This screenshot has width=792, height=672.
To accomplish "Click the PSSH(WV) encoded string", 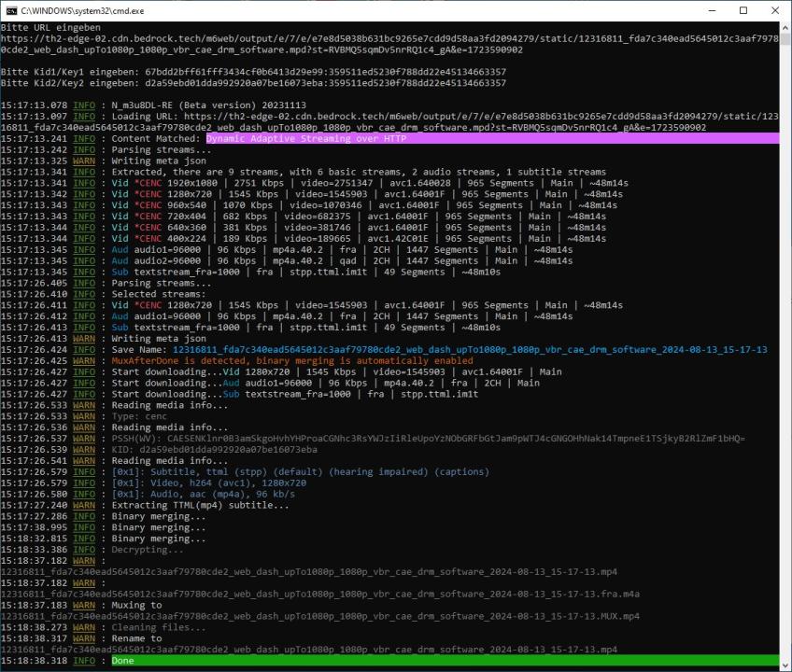I will pyautogui.click(x=450, y=438).
